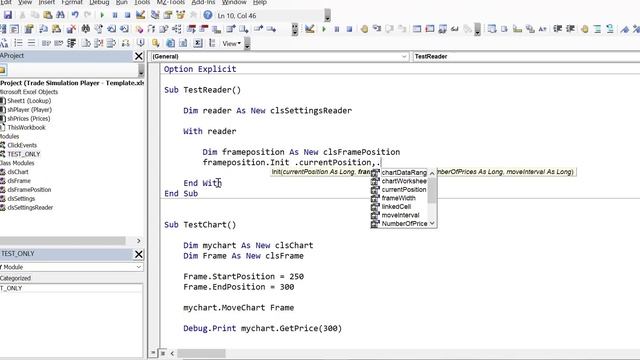Click the up arrow of the autocomplete list
Viewport: 640px width, 360px height.
pos(432,173)
